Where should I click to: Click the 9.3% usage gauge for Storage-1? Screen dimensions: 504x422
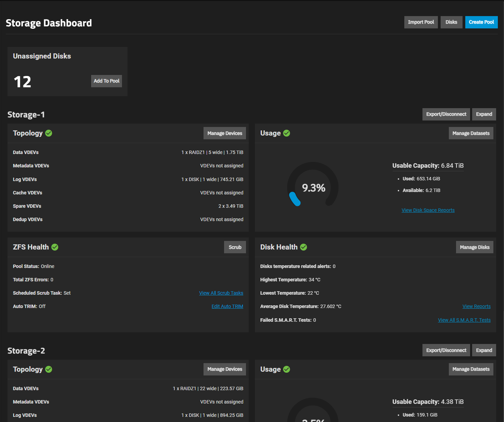point(313,187)
